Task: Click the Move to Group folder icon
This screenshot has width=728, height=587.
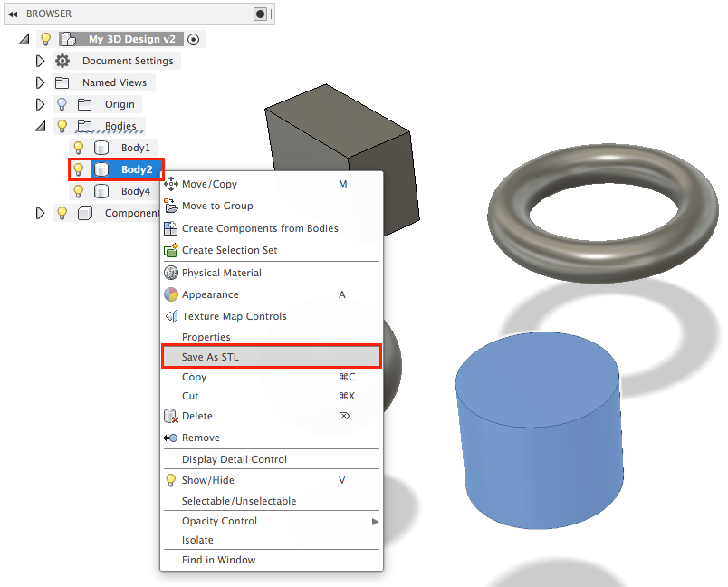Action: 170,206
